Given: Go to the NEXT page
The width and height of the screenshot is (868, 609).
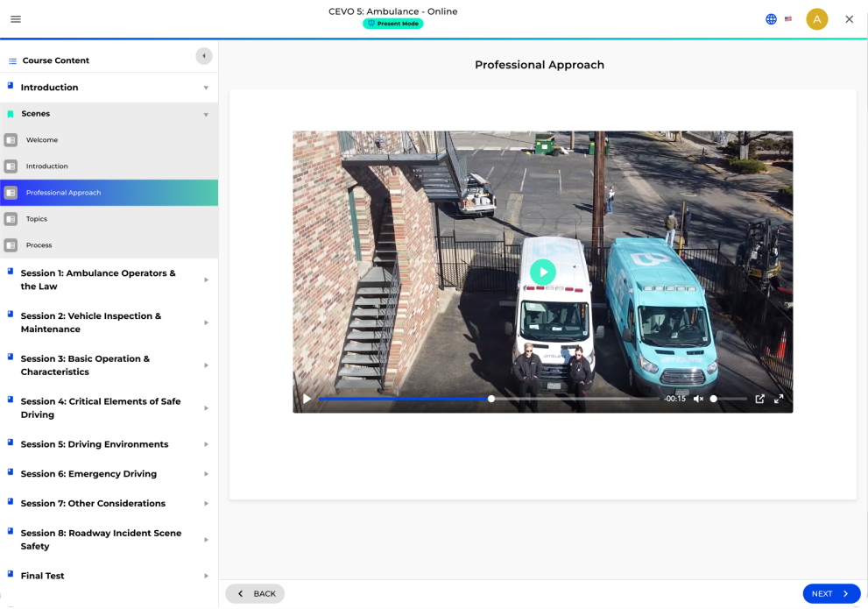Looking at the screenshot, I should click(x=831, y=593).
